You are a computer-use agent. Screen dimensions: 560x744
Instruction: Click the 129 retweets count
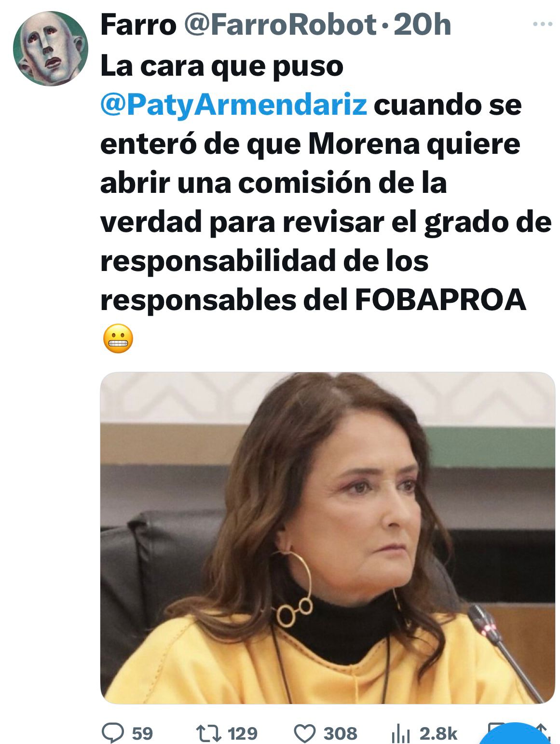click(243, 733)
